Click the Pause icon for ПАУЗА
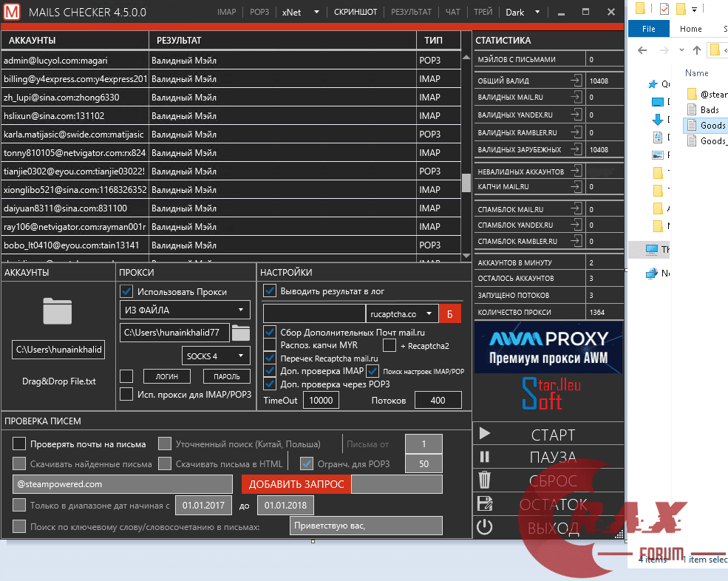The image size is (728, 581). (x=486, y=458)
